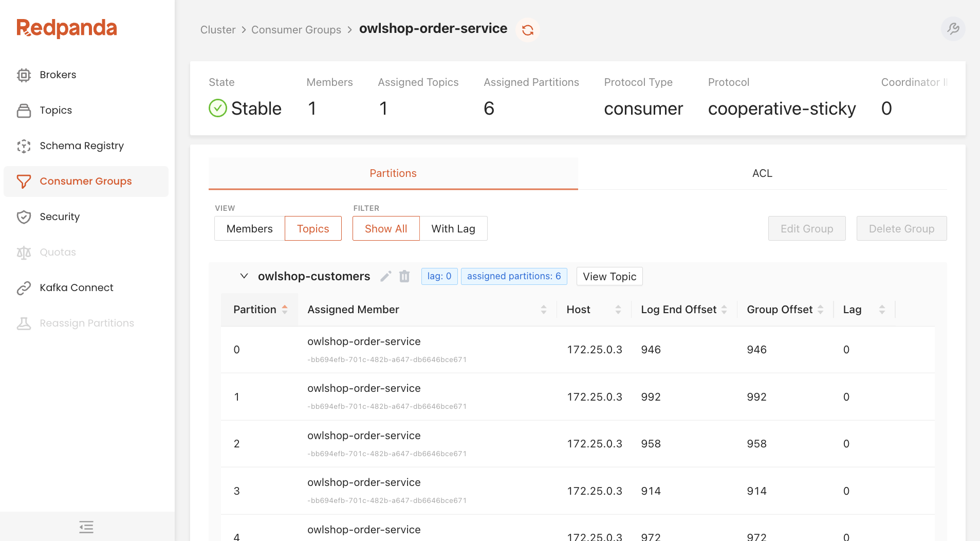The image size is (980, 541).
Task: Navigate to Consumer Groups breadcrumb
Action: click(x=296, y=30)
